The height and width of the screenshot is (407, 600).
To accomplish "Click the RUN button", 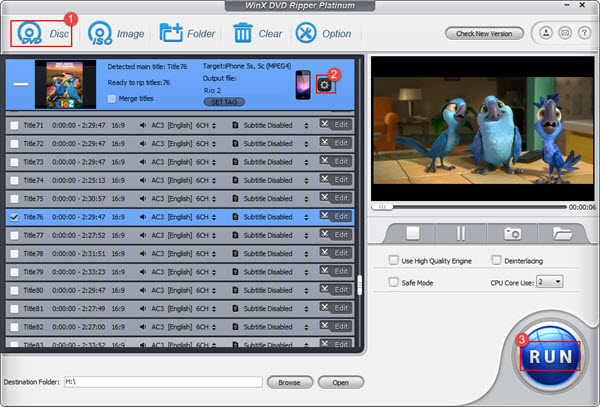I will pos(550,356).
